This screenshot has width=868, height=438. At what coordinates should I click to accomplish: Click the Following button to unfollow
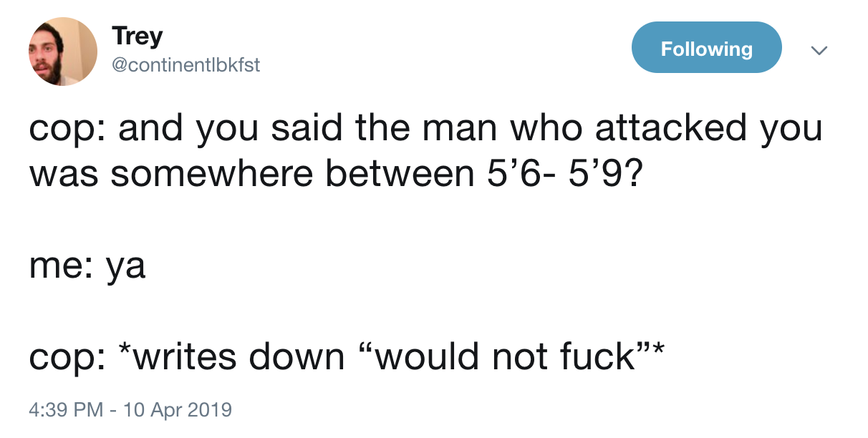[706, 48]
